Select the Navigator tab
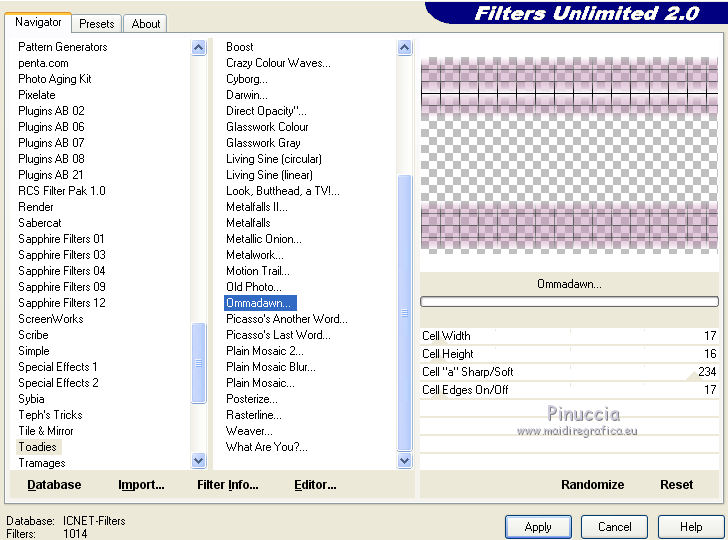Screen dimensions: 728x540 [38, 22]
